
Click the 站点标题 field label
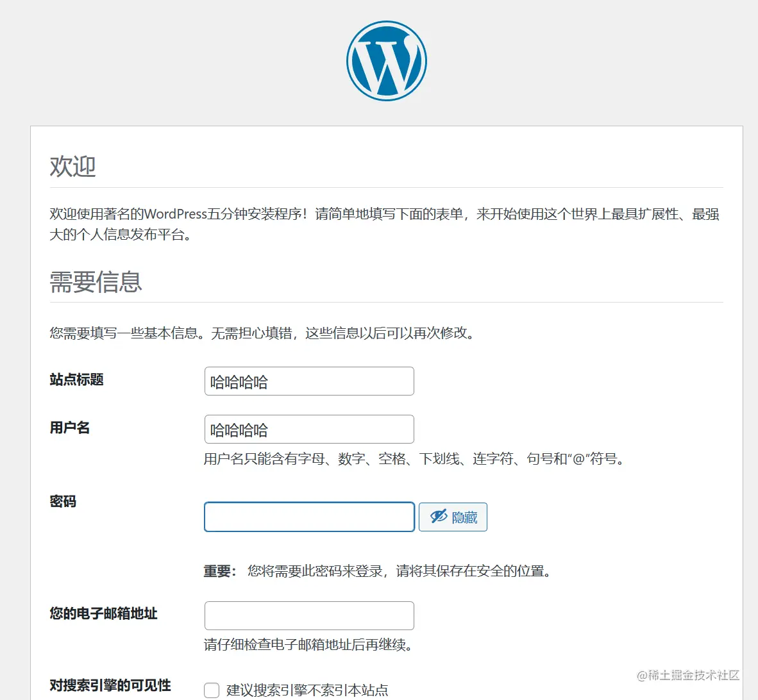(76, 379)
